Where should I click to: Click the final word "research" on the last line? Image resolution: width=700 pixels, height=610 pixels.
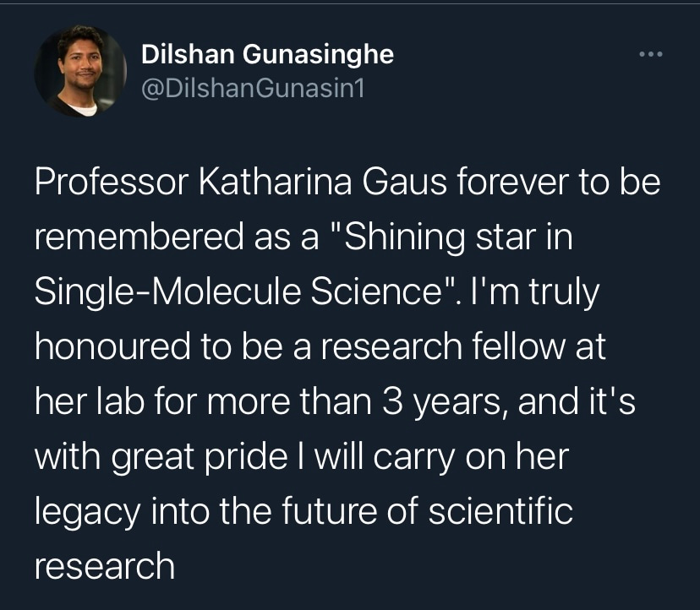point(104,565)
